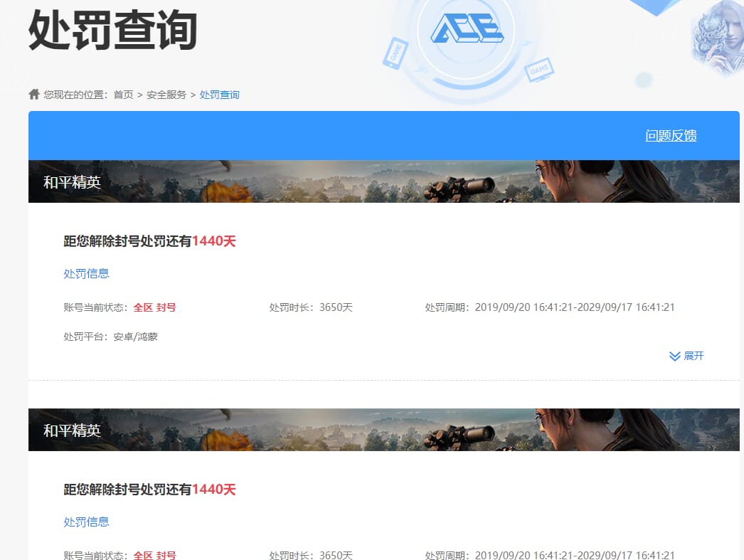Click second card's 1440天 countdown text
Viewport: 744px width, 560px height.
tap(213, 490)
